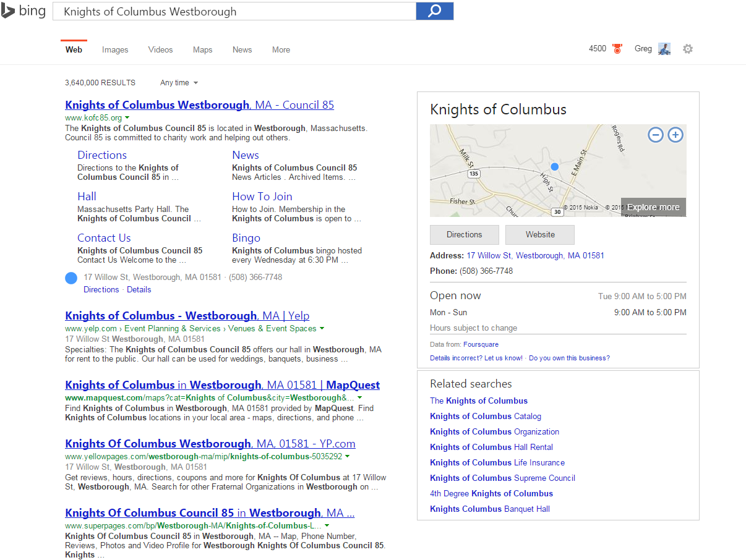Image resolution: width=746 pixels, height=560 pixels.
Task: Search Knights of Columbus Hall Rental
Action: [491, 447]
